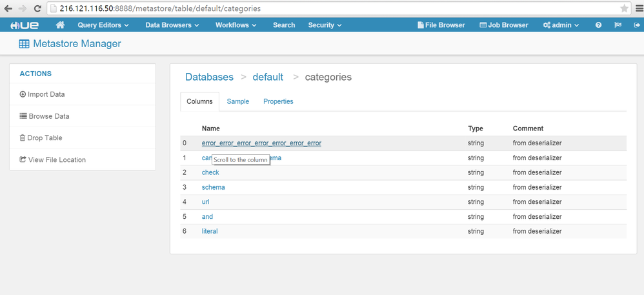The height and width of the screenshot is (295, 644).
Task: Expand the Query Editors dropdown
Action: [103, 25]
